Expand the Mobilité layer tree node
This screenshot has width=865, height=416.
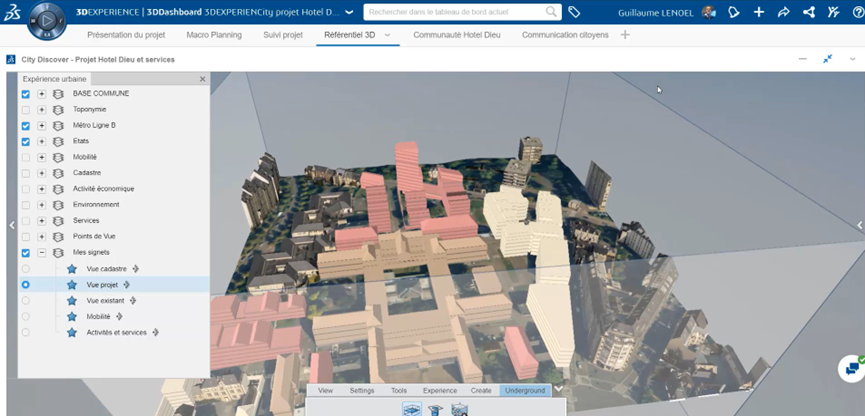coord(41,157)
